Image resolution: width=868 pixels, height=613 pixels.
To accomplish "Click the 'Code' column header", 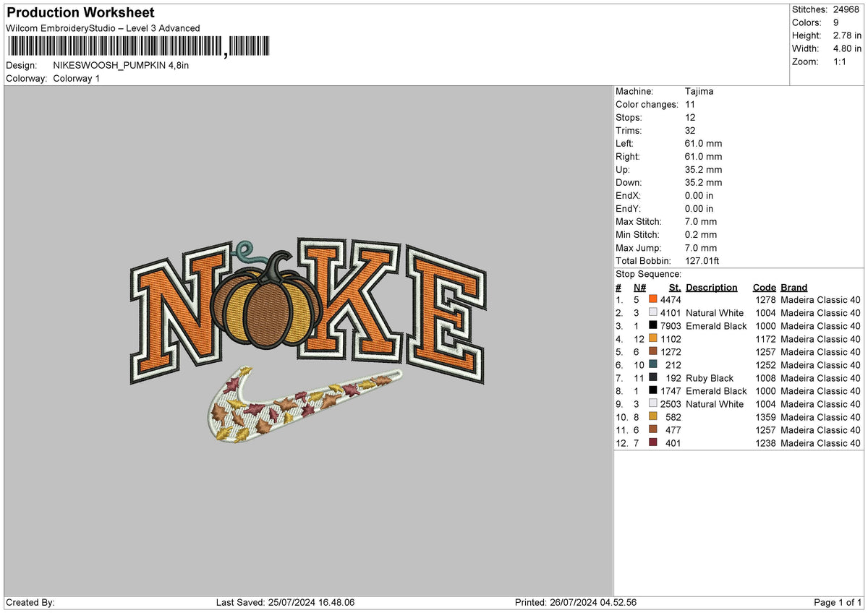I will coord(764,288).
